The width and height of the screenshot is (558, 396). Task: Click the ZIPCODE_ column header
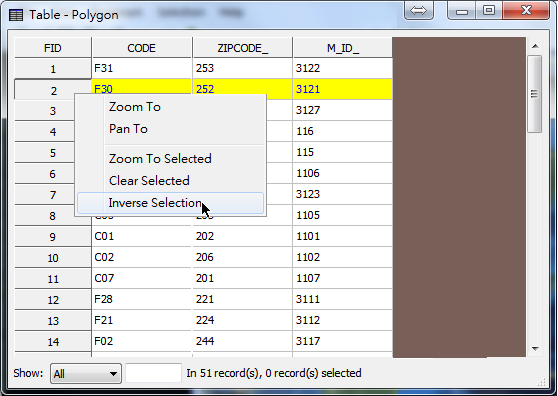(x=242, y=48)
